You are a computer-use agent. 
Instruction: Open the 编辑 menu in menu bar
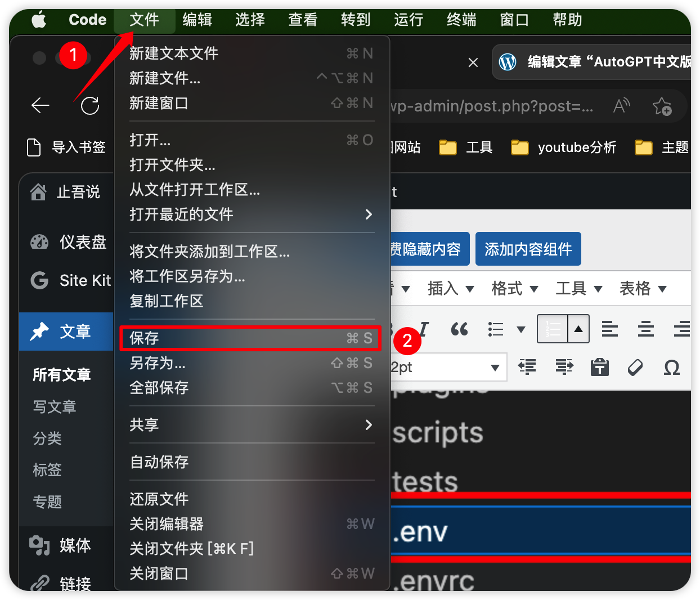(x=197, y=20)
